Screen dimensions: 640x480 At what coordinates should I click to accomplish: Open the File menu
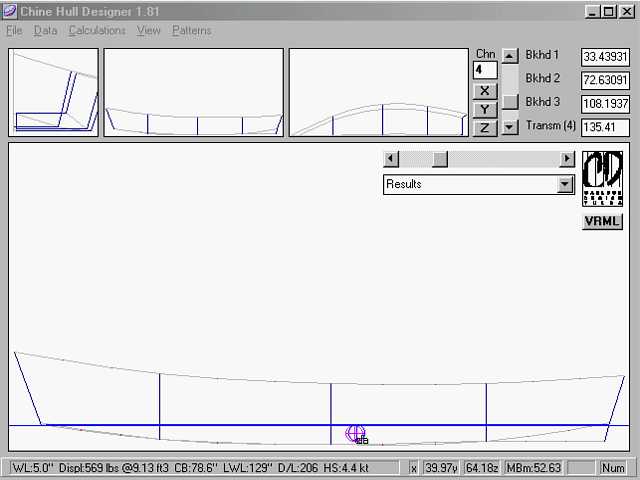coord(14,31)
